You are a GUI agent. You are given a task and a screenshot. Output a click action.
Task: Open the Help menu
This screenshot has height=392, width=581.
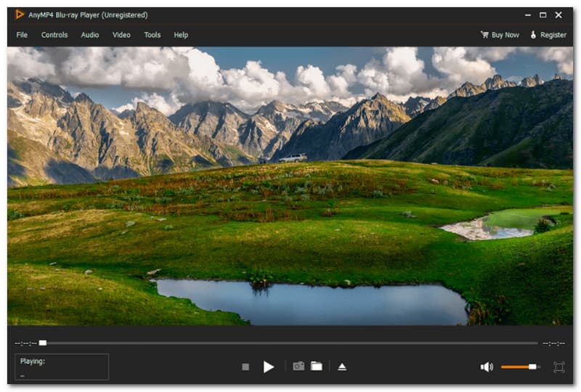pyautogui.click(x=181, y=35)
